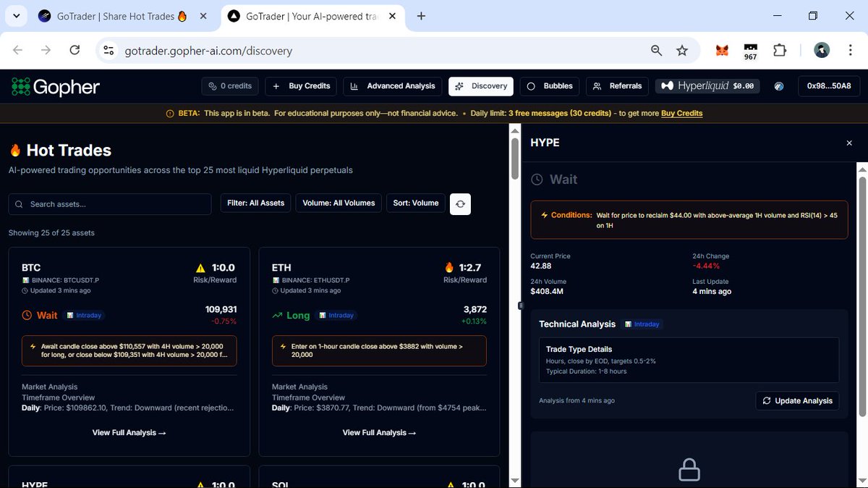Image resolution: width=868 pixels, height=488 pixels.
Task: Click the BTC entry condition box
Action: 129,351
